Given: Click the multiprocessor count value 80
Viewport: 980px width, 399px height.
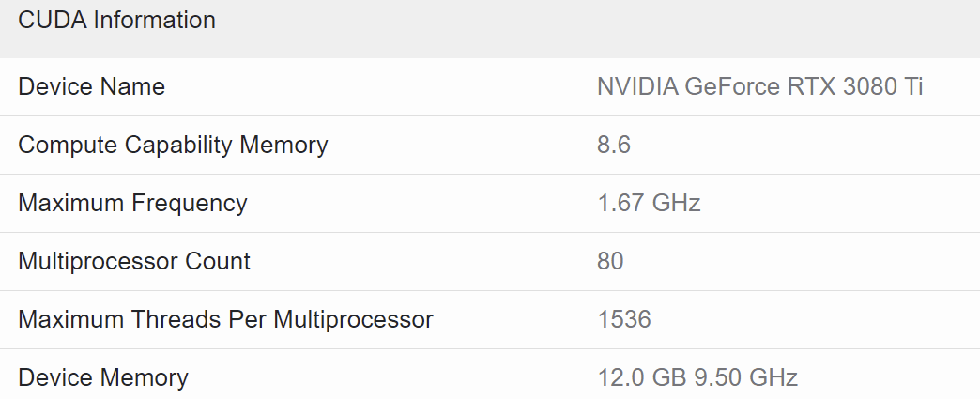Looking at the screenshot, I should pos(610,262).
